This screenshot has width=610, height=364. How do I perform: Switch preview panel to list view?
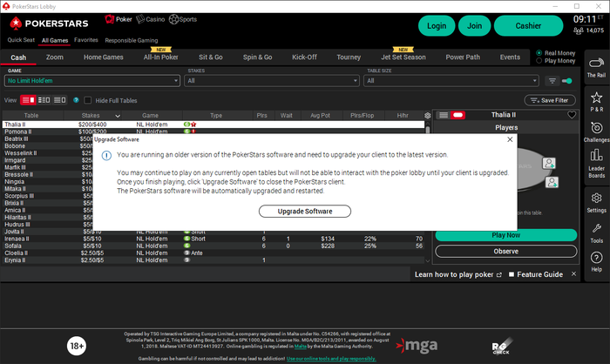pyautogui.click(x=444, y=115)
